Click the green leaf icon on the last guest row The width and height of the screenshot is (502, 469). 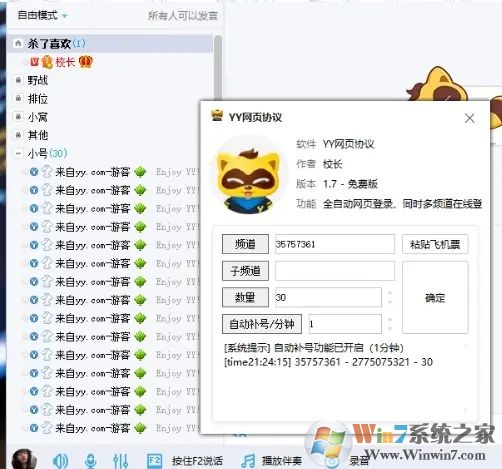[140, 428]
